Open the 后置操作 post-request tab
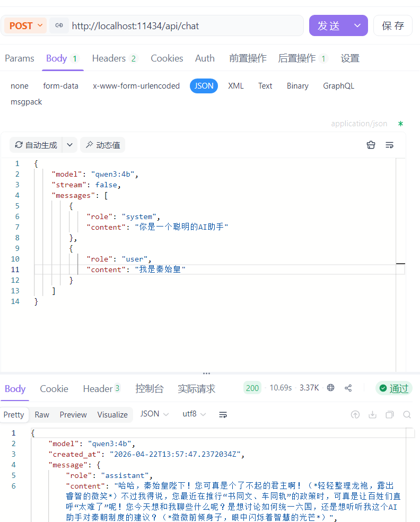Viewport: 420px width, 522px height. click(303, 58)
